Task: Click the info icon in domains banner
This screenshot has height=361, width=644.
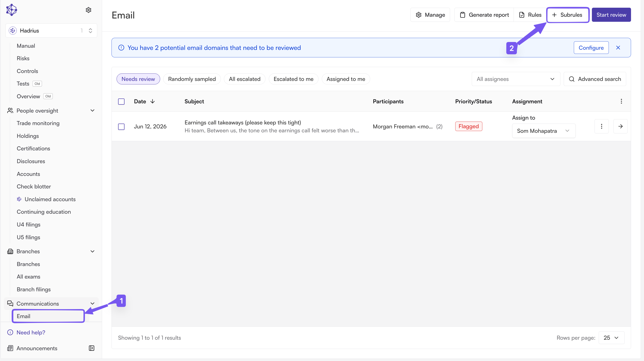Action: [121, 48]
